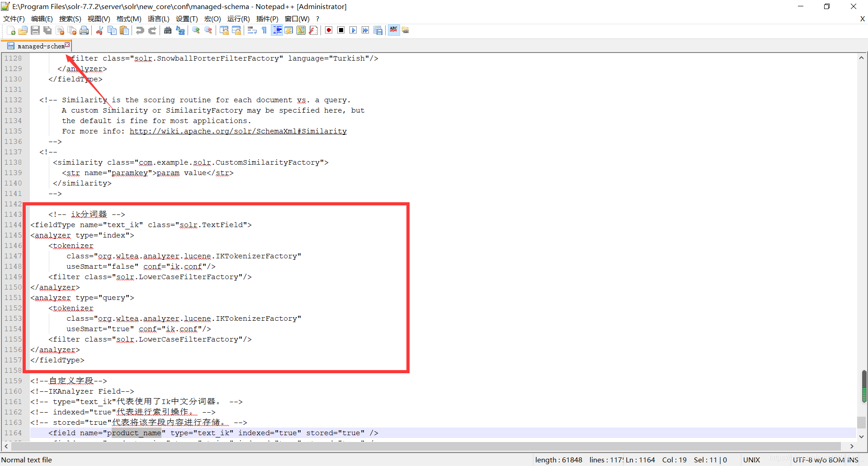Click 'length : 61848' in status bar

click(x=559, y=460)
